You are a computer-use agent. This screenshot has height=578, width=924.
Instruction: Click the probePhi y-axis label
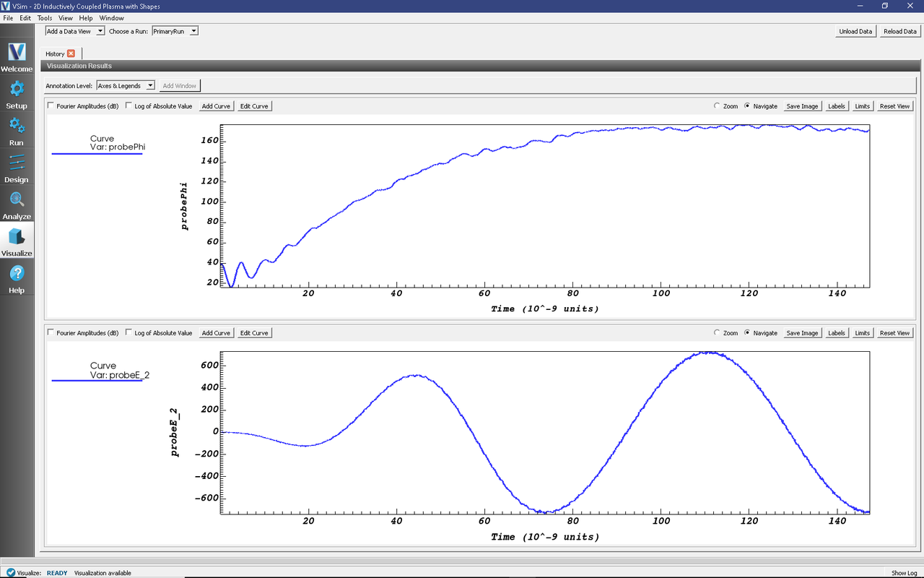[x=185, y=206]
